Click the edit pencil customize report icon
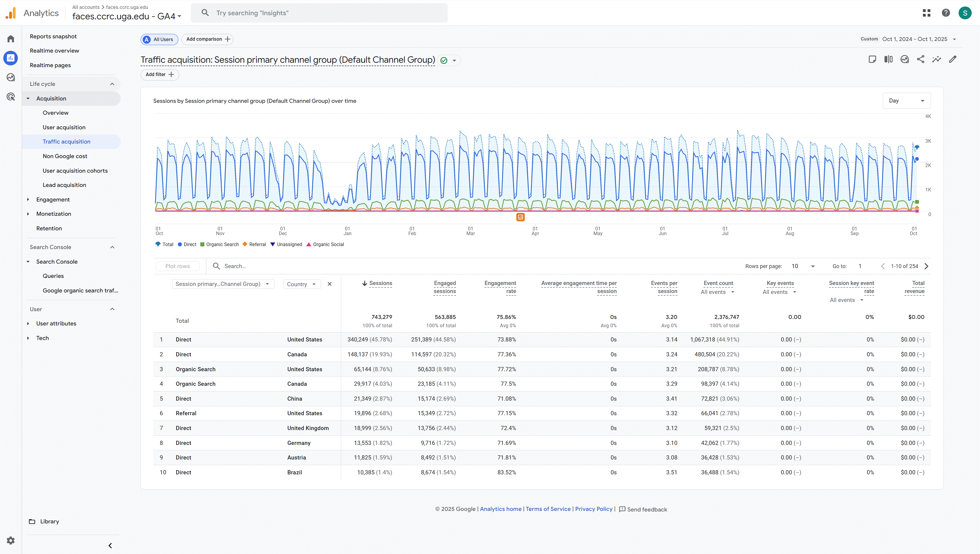The width and height of the screenshot is (980, 554). (x=952, y=59)
